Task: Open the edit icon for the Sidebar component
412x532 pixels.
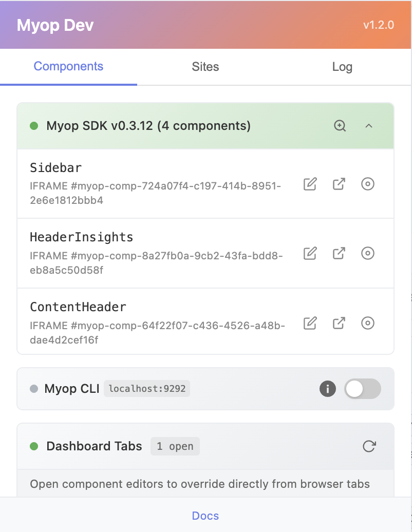Action: coord(310,184)
